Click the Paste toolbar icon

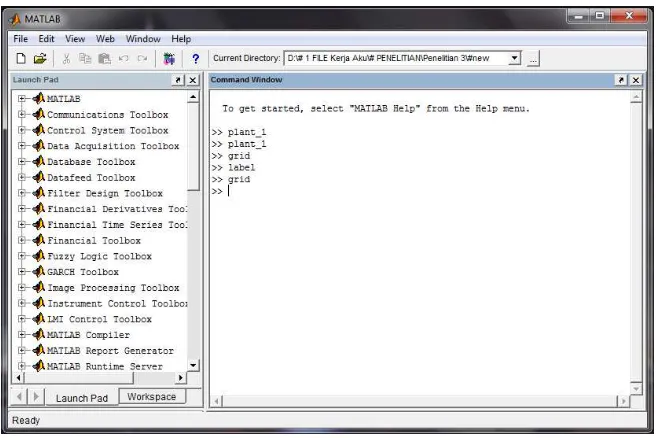pos(104,58)
